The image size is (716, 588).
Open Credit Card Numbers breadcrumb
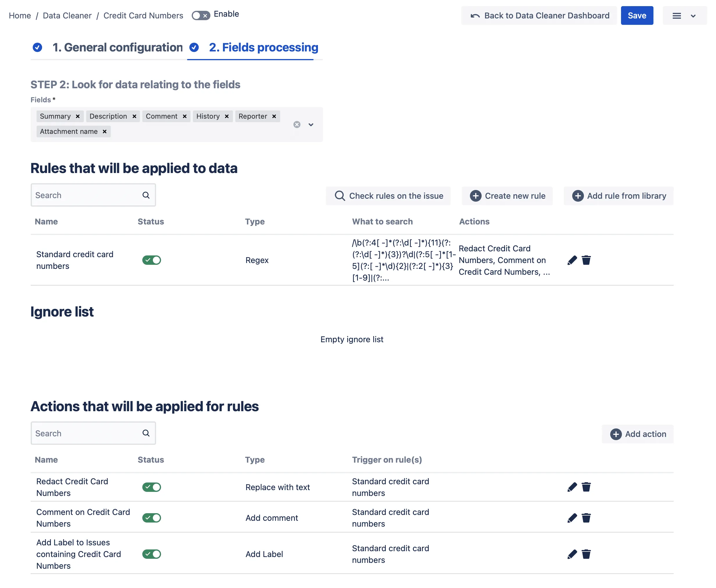coord(143,15)
